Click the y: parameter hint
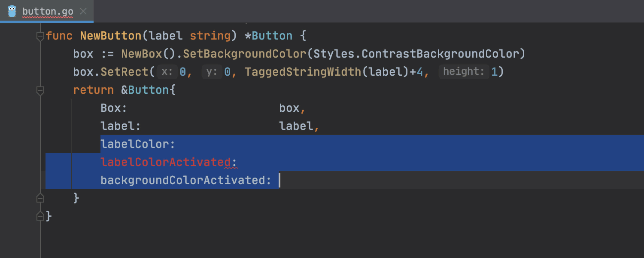Viewport: 644px width, 258px height. (212, 72)
